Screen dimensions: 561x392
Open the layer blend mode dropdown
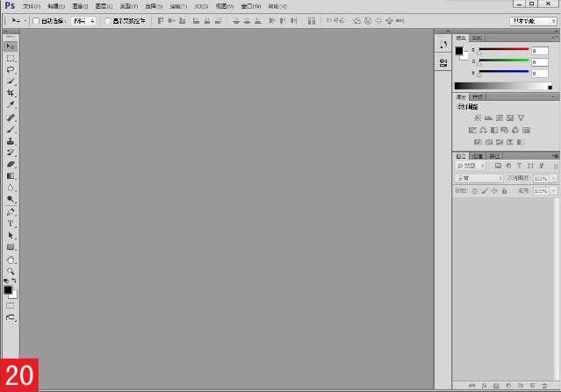(x=479, y=178)
